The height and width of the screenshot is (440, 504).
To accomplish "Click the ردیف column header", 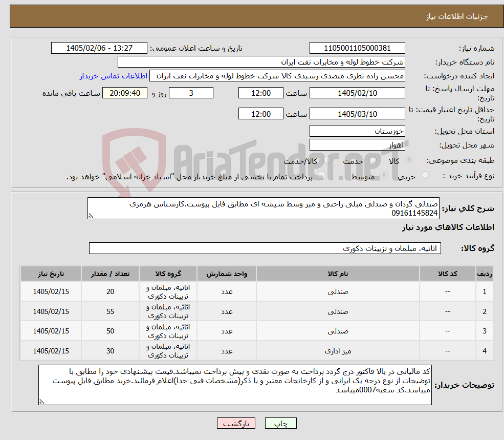I will (x=485, y=274).
